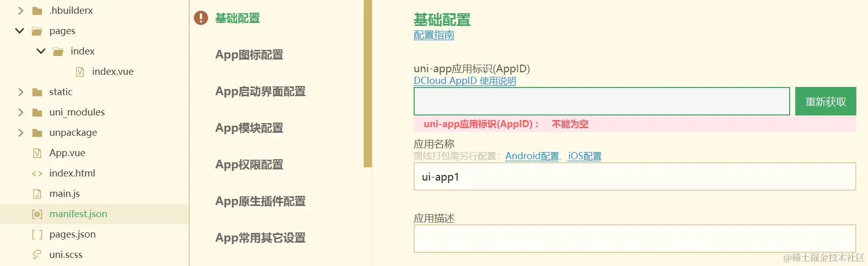Click the static folder icon
Image resolution: width=868 pixels, height=266 pixels.
(37, 92)
